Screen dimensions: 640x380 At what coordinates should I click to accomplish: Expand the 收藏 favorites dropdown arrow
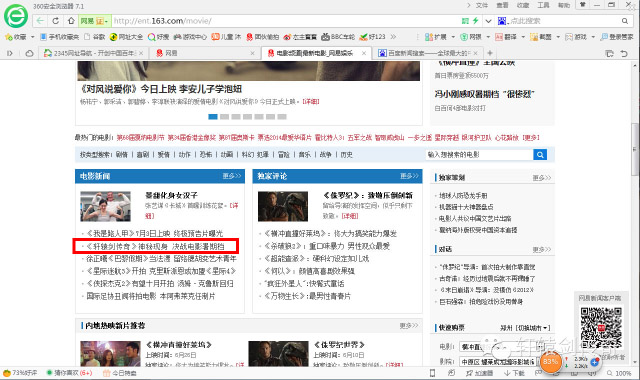[x=33, y=37]
